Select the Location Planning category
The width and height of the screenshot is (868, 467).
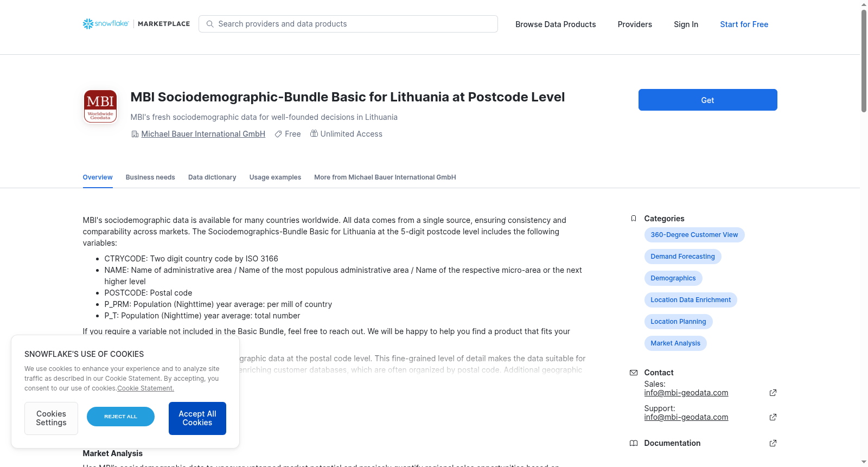tap(679, 322)
